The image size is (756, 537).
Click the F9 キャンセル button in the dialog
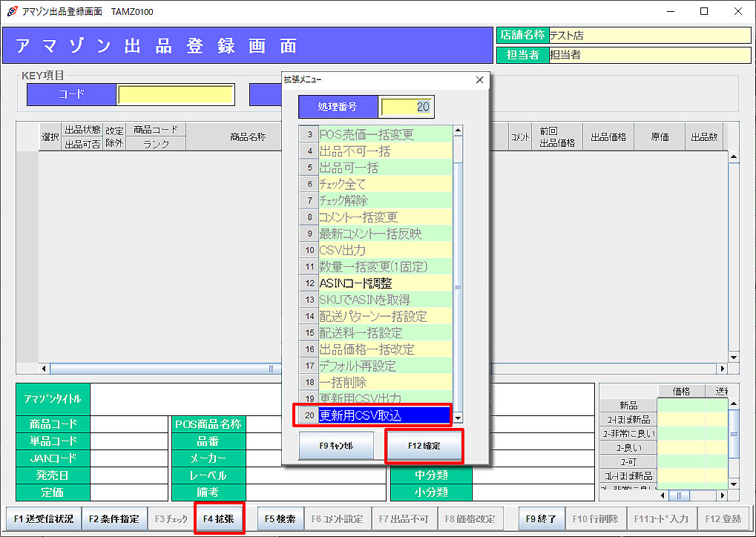pos(336,447)
